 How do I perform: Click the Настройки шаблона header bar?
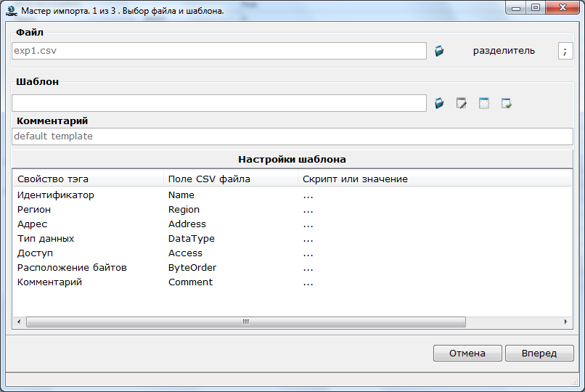[292, 159]
